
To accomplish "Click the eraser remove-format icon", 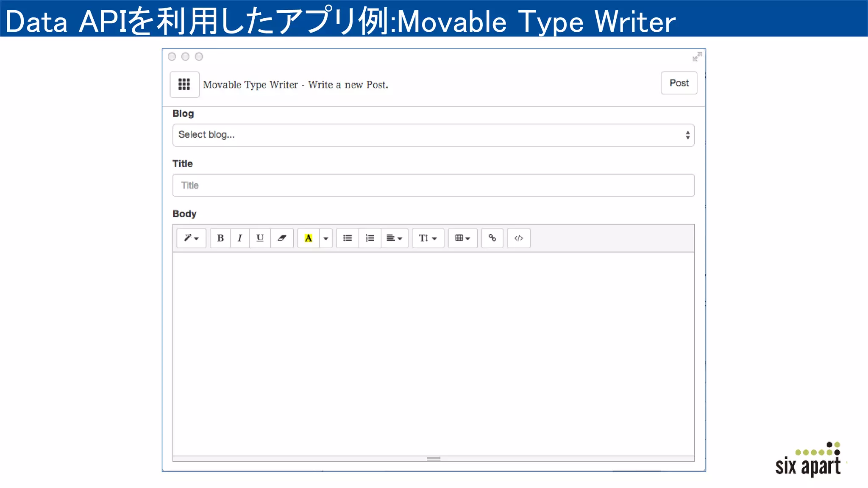I will pyautogui.click(x=282, y=238).
